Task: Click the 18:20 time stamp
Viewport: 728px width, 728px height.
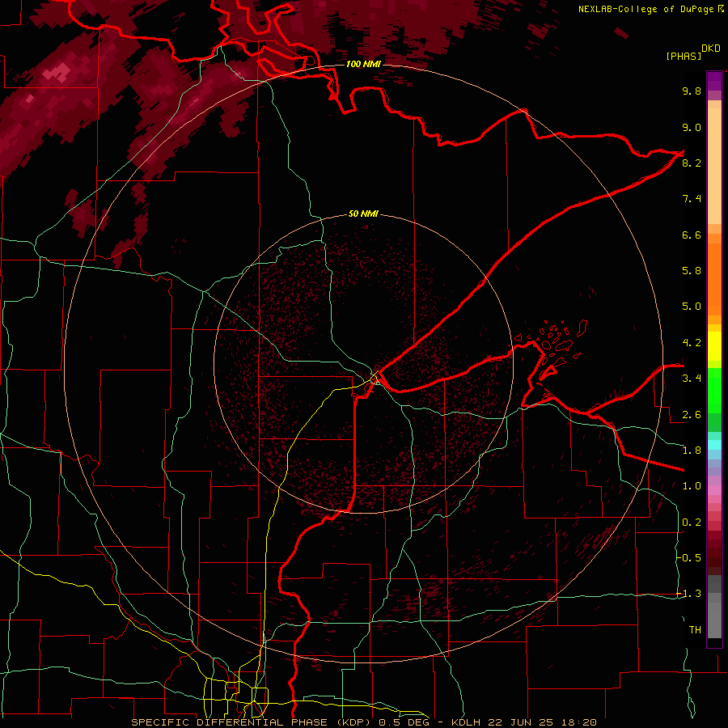Action: (x=580, y=722)
